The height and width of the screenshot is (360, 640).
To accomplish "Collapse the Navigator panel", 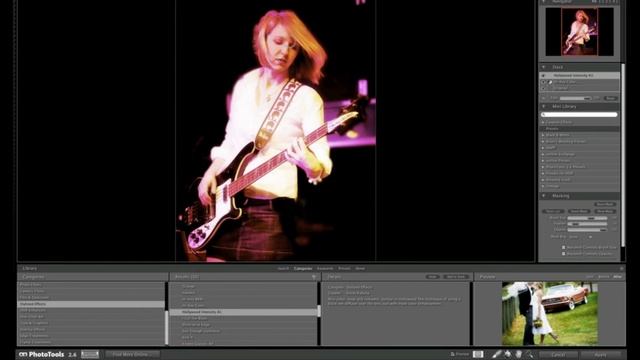I will point(544,2).
